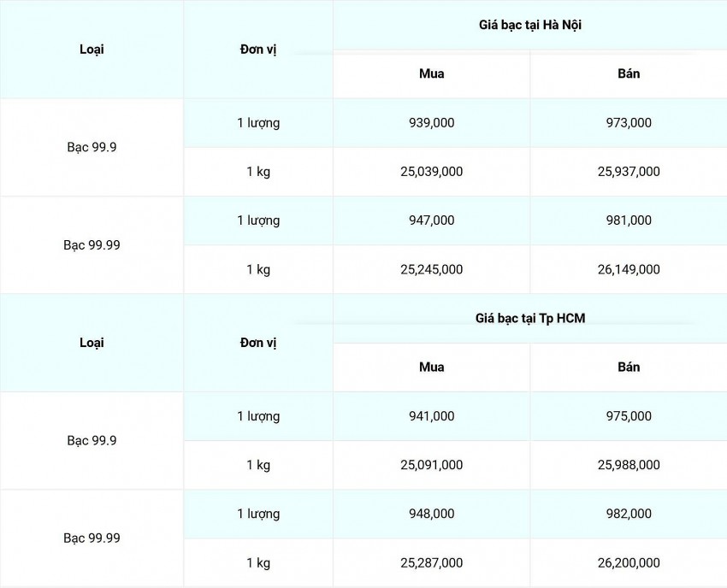
Task: Click the cell showing 25,937,000
Action: coord(629,172)
